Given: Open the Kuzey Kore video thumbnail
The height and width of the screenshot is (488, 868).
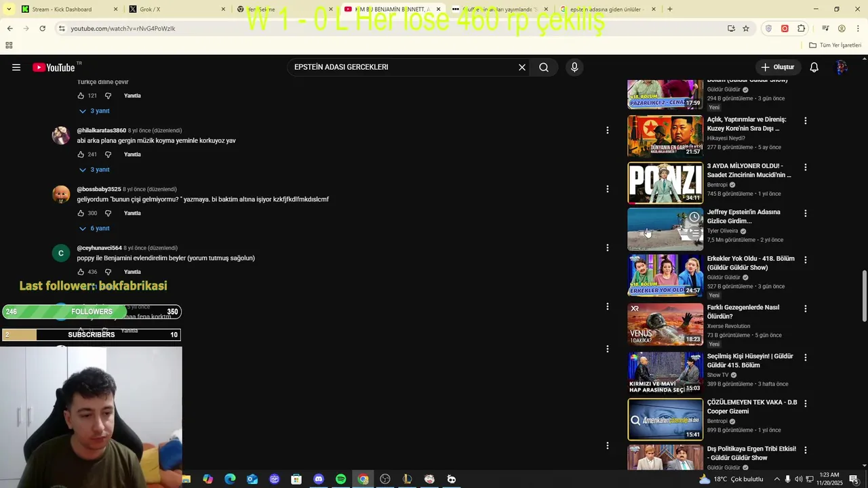Looking at the screenshot, I should click(x=665, y=136).
